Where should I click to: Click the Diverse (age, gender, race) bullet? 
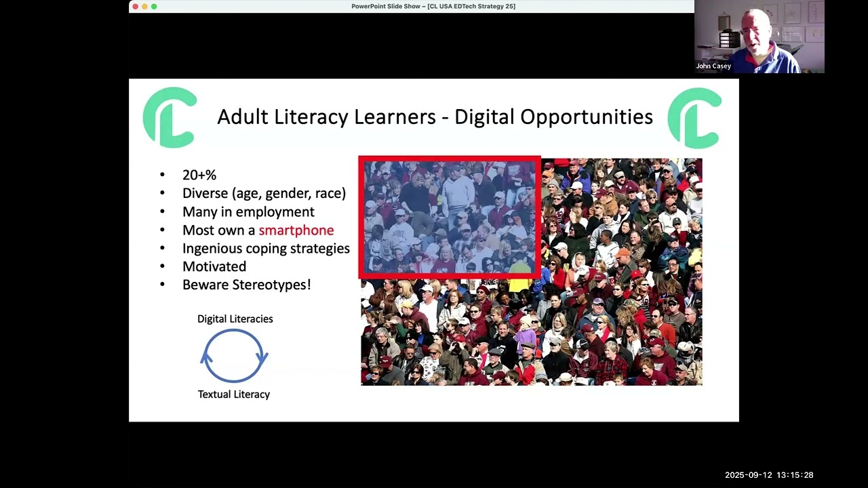point(264,193)
